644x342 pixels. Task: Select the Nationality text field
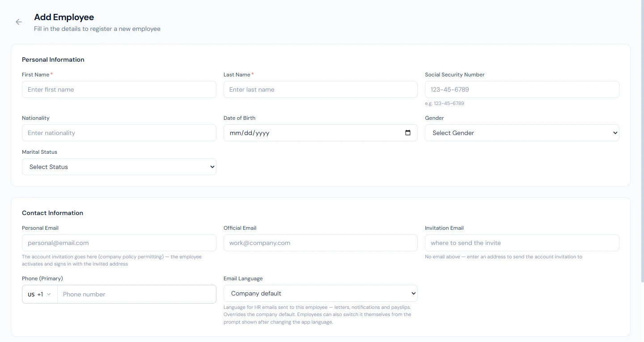pyautogui.click(x=119, y=133)
